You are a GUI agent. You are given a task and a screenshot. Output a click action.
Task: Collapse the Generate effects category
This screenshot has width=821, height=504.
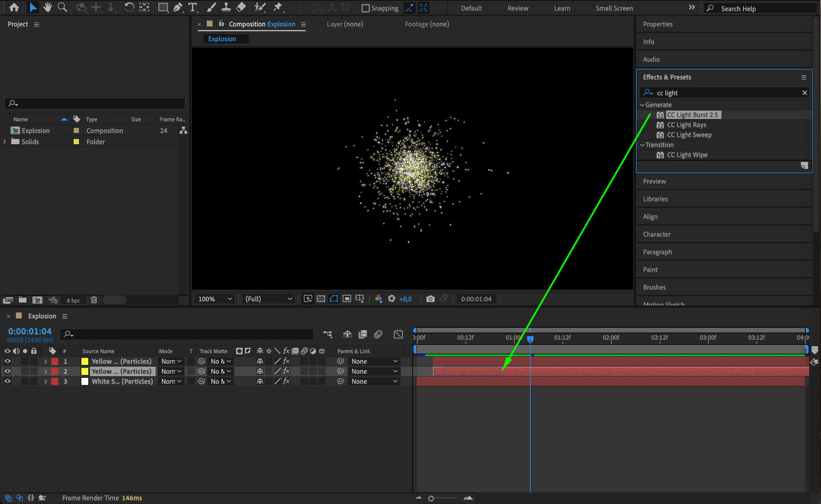click(x=642, y=105)
